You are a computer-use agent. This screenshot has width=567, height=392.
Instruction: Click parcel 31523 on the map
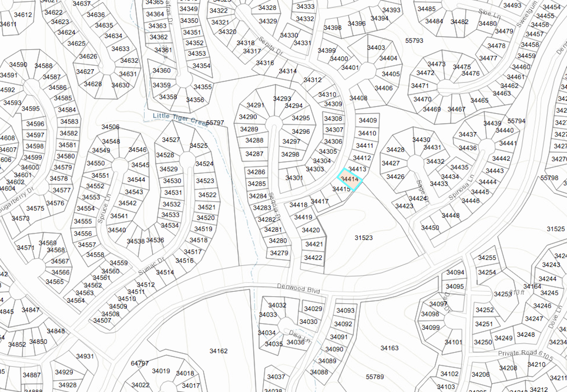(364, 238)
